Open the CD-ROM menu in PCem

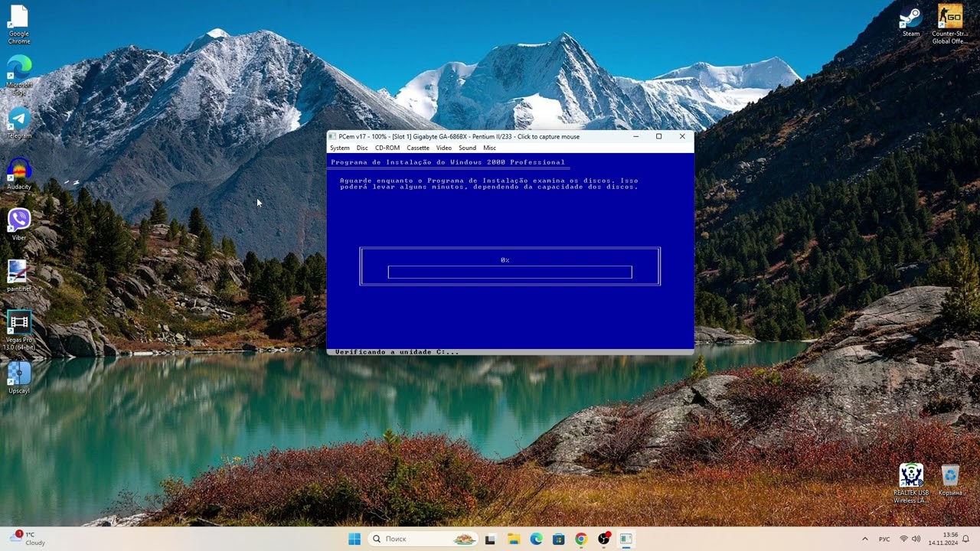(x=387, y=148)
